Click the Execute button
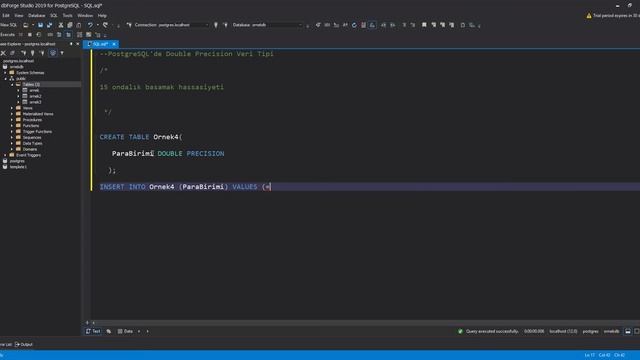The height and width of the screenshot is (360, 640). (7, 35)
